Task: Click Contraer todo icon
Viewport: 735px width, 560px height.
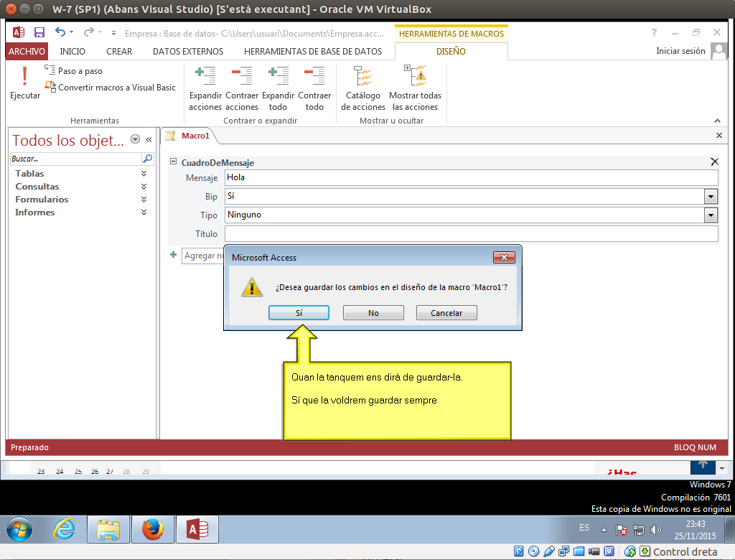Action: pos(314,88)
